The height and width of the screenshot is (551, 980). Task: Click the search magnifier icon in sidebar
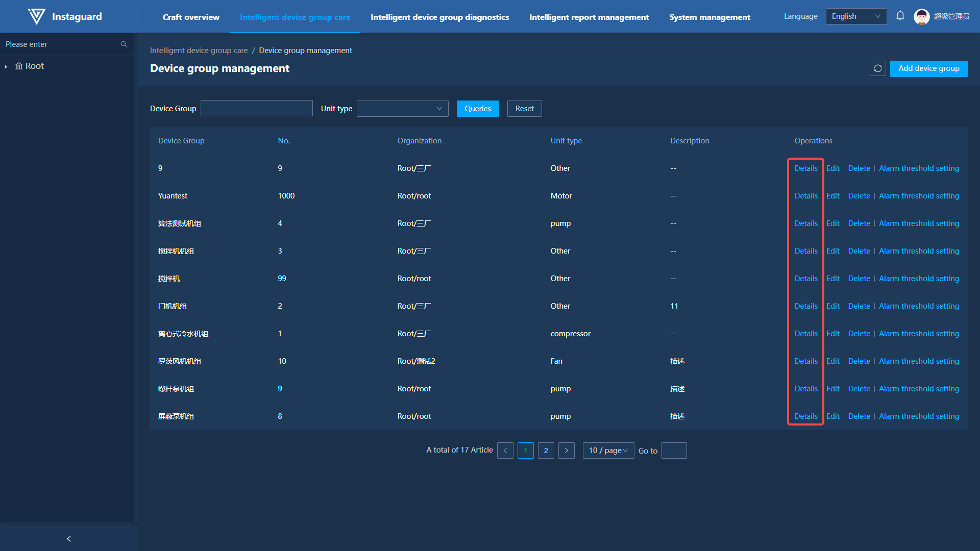coord(124,44)
